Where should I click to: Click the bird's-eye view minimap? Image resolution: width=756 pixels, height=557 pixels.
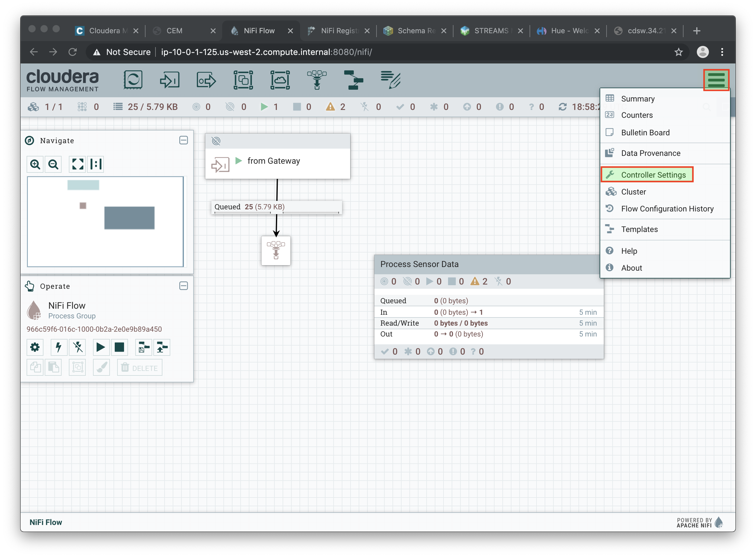tap(105, 221)
